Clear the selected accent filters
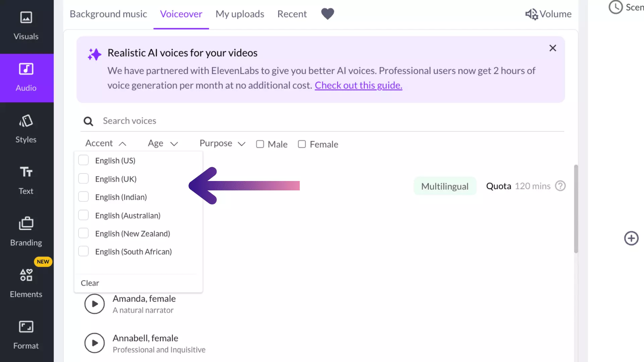 click(90, 283)
